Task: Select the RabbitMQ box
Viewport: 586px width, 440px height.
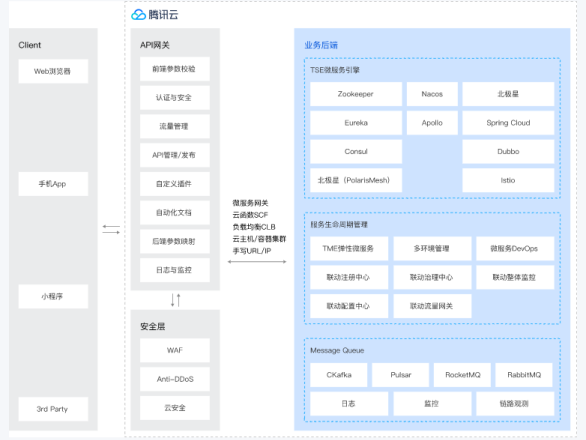Action: 524,375
